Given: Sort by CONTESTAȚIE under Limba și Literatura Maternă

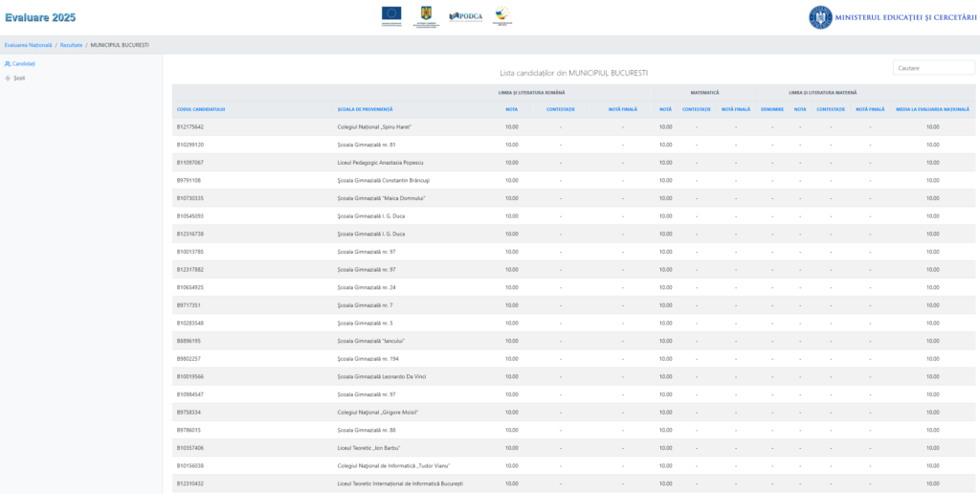Looking at the screenshot, I should tap(831, 109).
